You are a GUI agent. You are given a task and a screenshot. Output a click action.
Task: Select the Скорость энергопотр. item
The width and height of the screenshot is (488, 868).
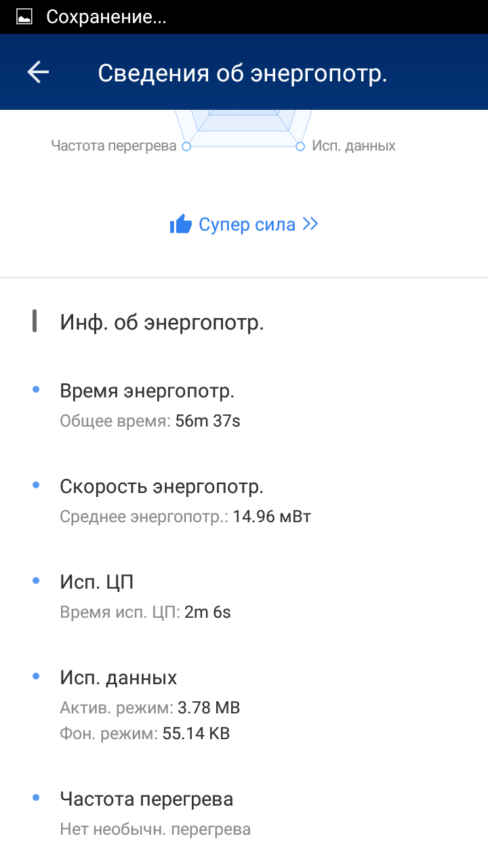click(161, 487)
